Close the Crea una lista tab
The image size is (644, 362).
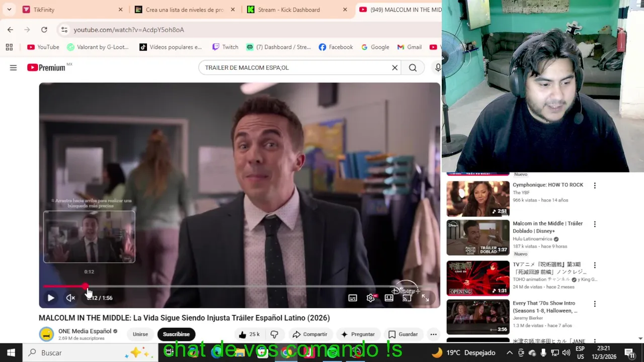(232, 10)
